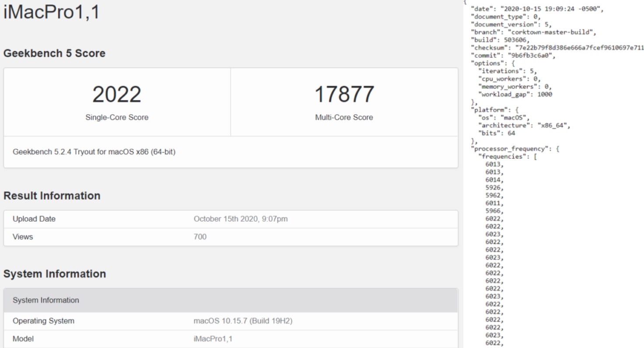This screenshot has height=348, width=644.
Task: Click the JSON "checksum" line
Action: tap(557, 47)
